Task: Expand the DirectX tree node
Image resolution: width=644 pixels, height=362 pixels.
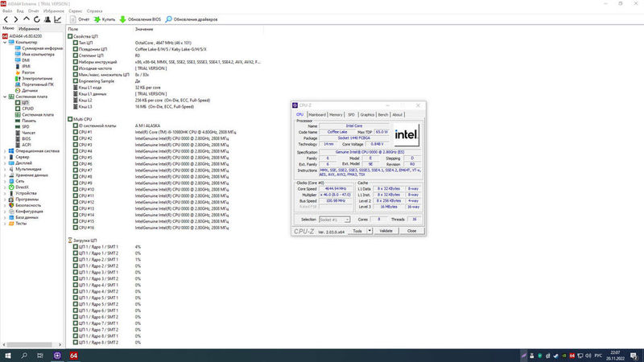Action: pos(5,187)
